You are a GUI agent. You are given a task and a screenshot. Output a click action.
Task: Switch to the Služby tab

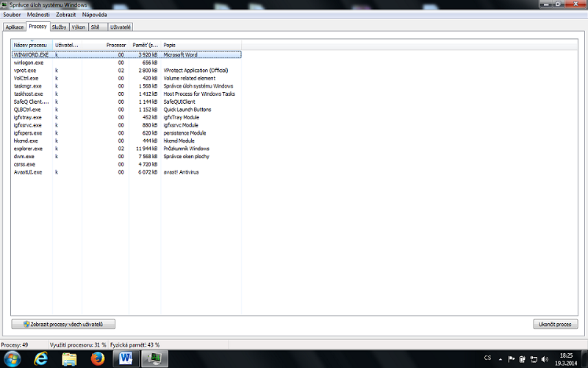(x=60, y=26)
